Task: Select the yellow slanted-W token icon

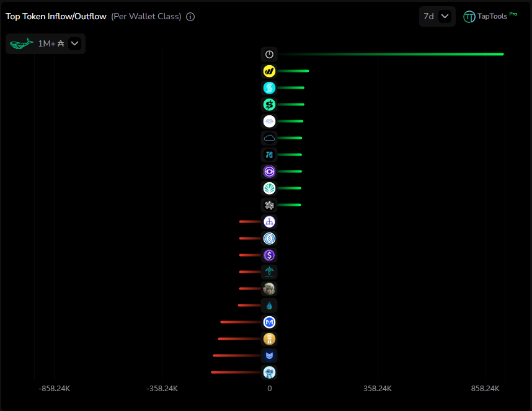Action: (x=269, y=71)
